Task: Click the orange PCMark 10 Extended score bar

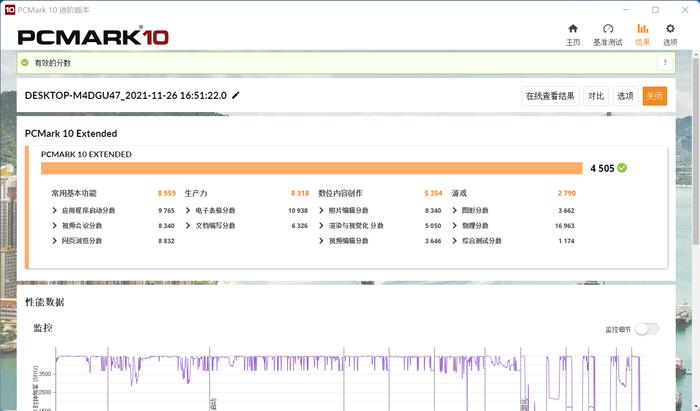Action: (312, 168)
